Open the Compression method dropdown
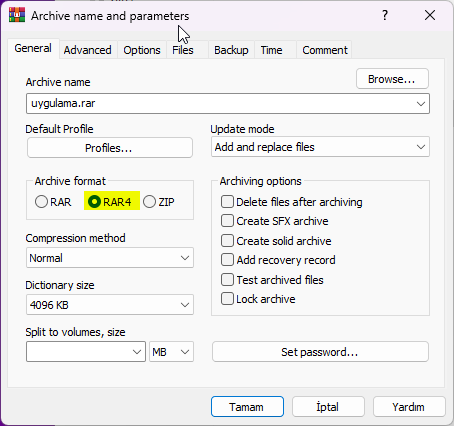 110,258
